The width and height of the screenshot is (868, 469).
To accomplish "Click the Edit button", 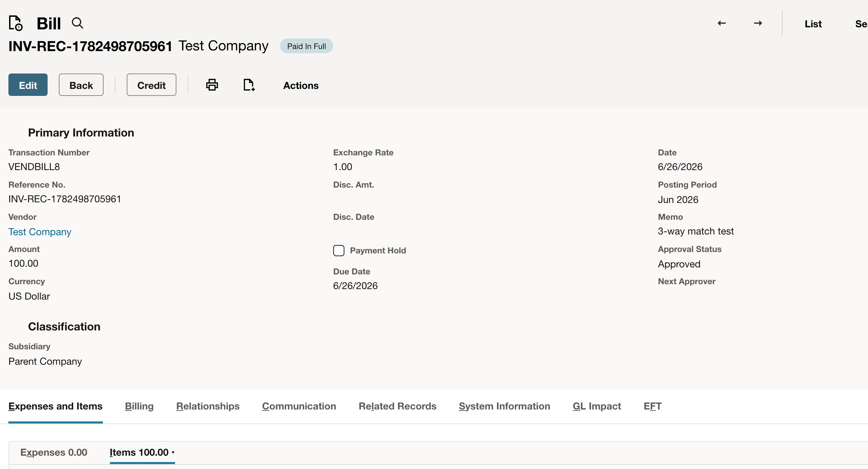I will tap(28, 85).
